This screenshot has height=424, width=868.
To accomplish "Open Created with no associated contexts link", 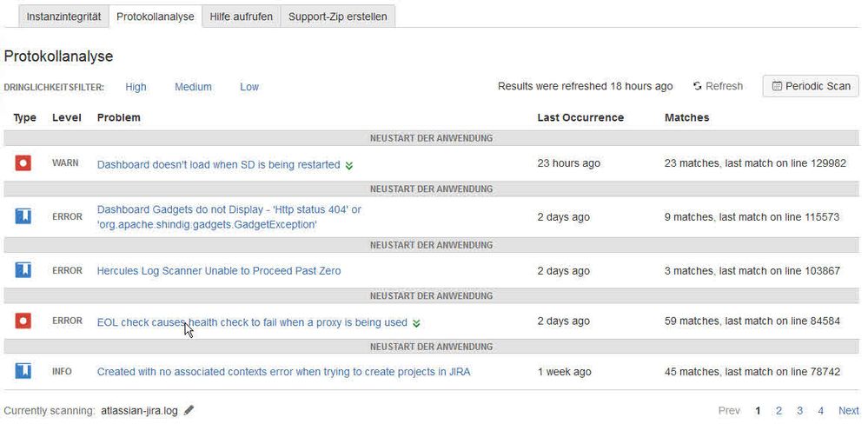I will pyautogui.click(x=283, y=372).
